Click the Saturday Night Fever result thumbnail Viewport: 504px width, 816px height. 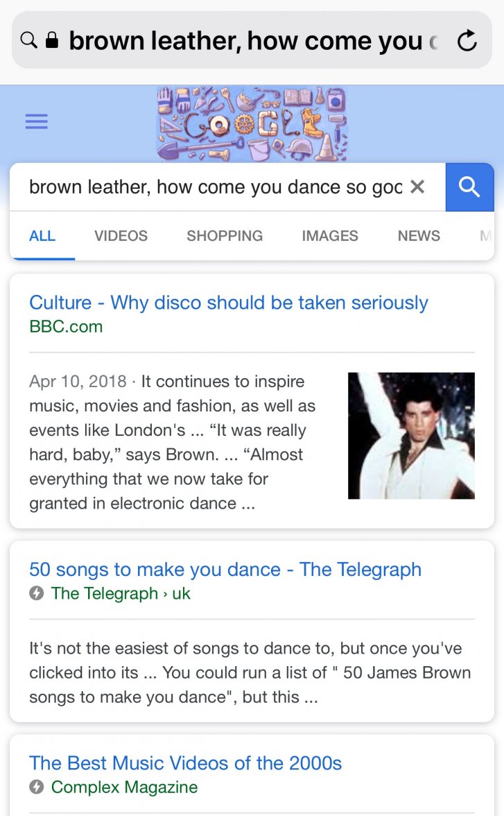tap(411, 436)
